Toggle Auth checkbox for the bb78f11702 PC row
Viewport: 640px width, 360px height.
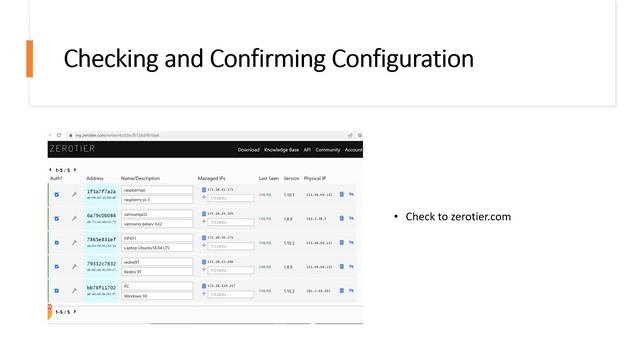point(57,291)
